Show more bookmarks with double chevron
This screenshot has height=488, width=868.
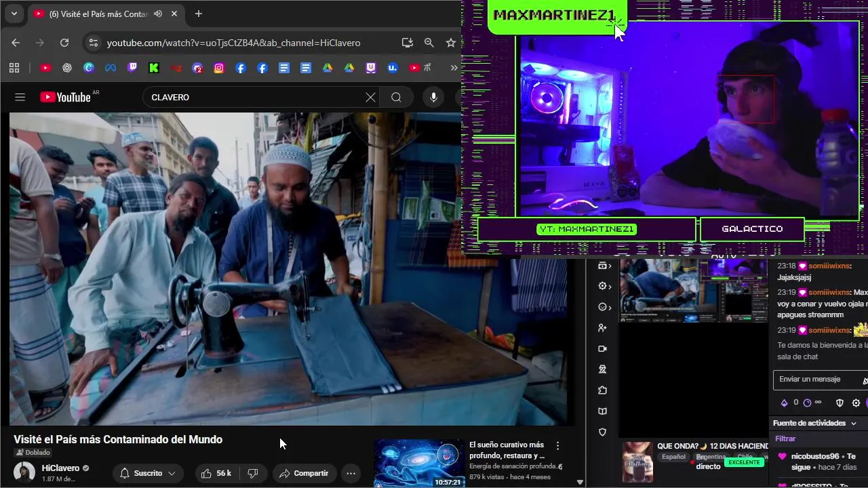[x=454, y=68]
